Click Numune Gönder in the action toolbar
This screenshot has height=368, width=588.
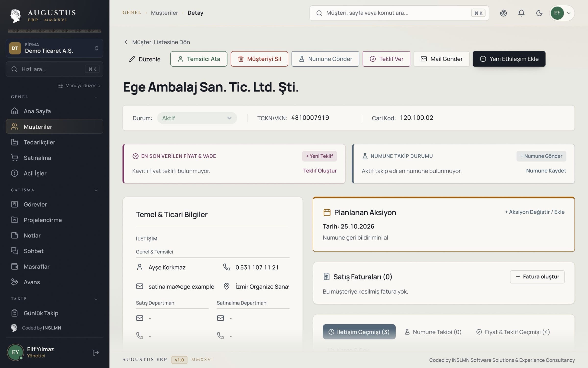(325, 59)
